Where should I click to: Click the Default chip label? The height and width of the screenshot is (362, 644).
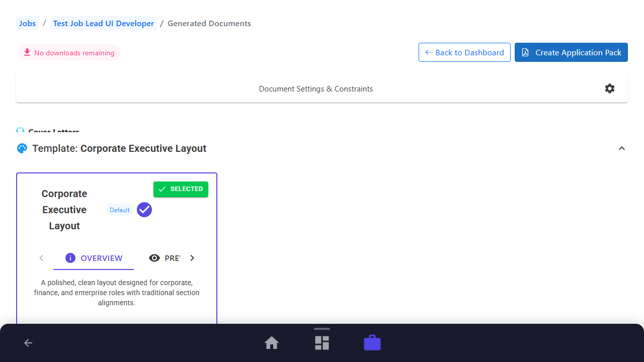pyautogui.click(x=120, y=210)
